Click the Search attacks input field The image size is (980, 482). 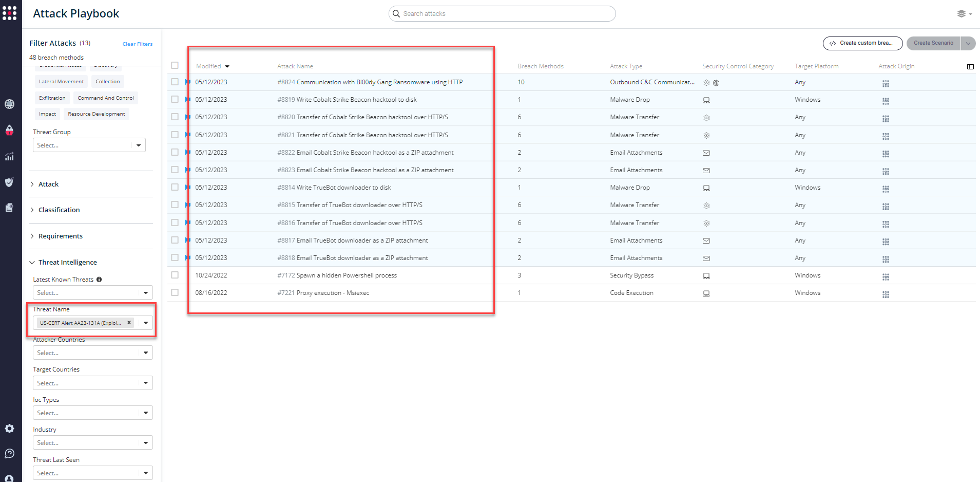(x=501, y=13)
